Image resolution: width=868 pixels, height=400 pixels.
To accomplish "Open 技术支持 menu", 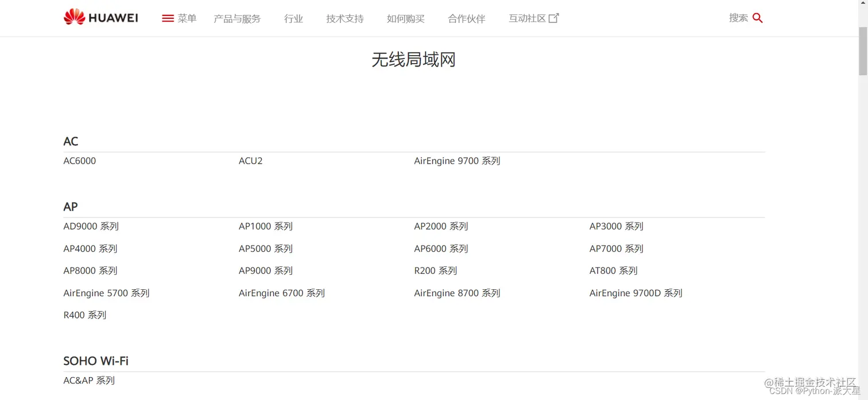I will [x=345, y=18].
